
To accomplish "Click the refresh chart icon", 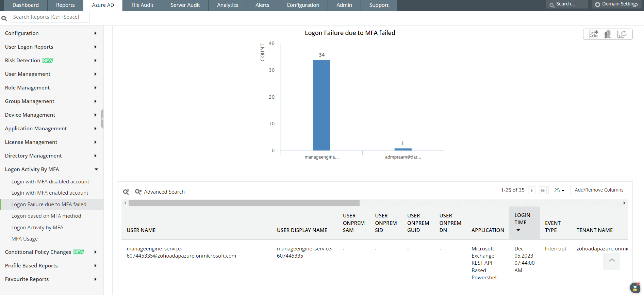I will [x=622, y=34].
